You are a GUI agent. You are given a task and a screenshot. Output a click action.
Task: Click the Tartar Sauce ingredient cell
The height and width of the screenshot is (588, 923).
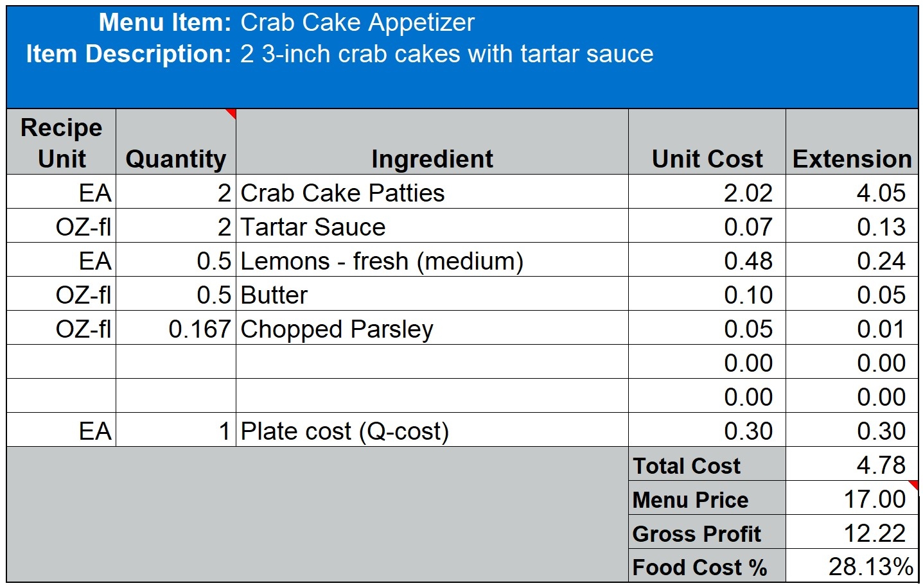313,227
